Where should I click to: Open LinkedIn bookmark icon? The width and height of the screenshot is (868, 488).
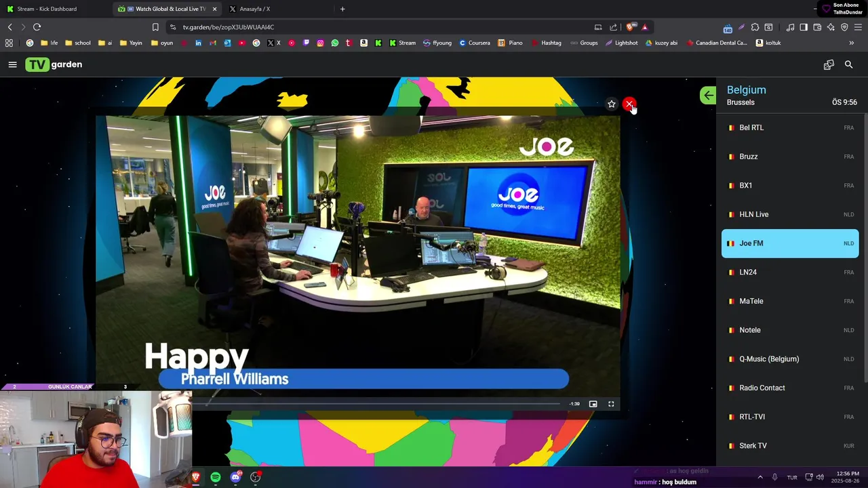198,43
